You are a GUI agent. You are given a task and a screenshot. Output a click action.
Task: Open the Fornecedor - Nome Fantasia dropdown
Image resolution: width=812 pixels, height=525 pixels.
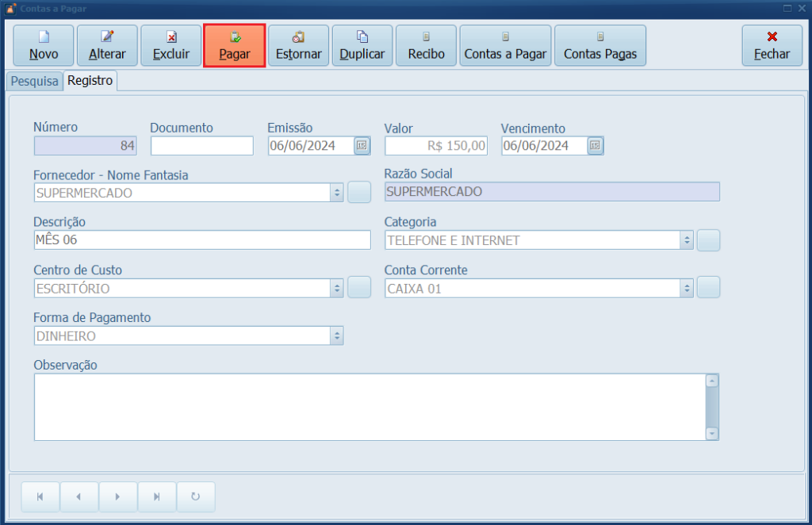pyautogui.click(x=336, y=192)
